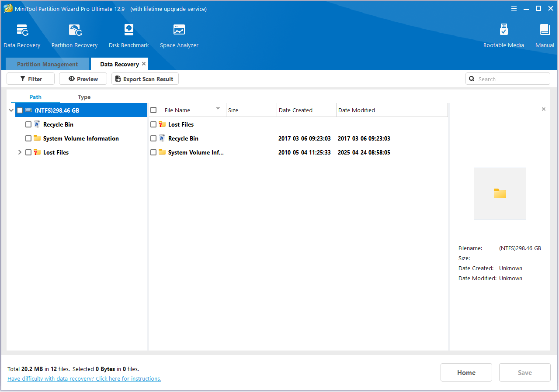The image size is (559, 392).
Task: Close the Data Recovery tab
Action: pyautogui.click(x=144, y=64)
